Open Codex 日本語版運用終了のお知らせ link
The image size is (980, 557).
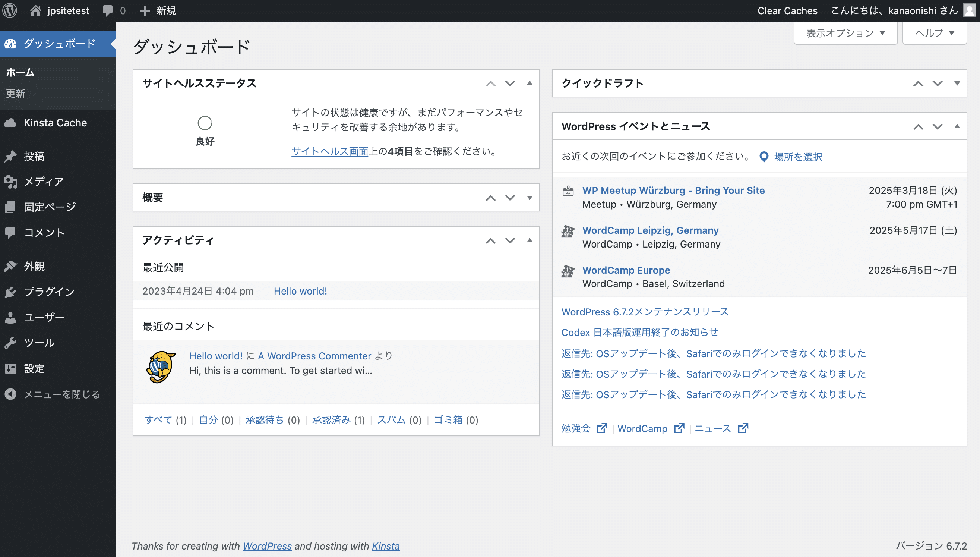[x=640, y=332]
